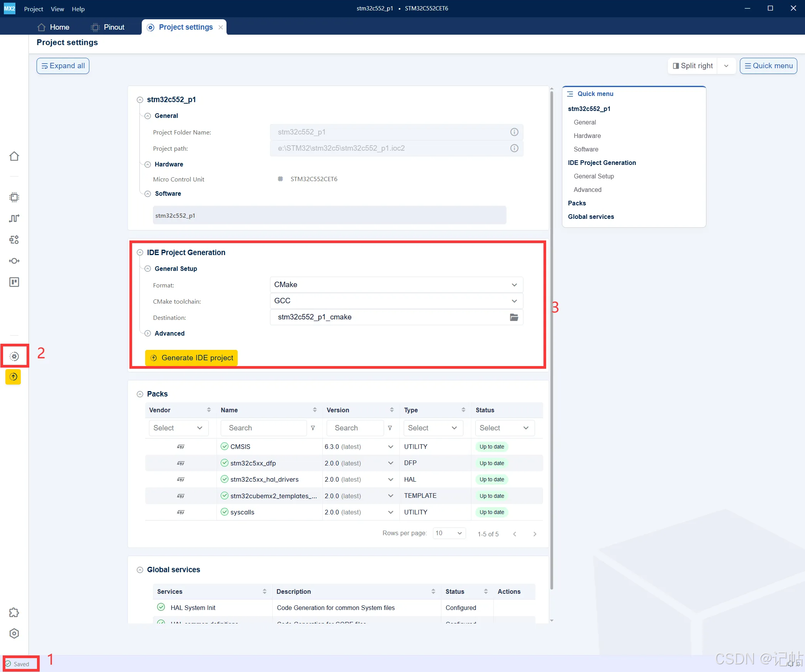Click the Split right button
Viewport: 805px width, 672px height.
pyautogui.click(x=693, y=66)
